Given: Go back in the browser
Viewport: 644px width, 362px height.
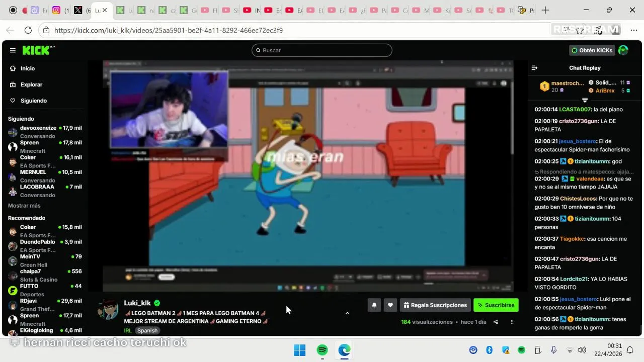Looking at the screenshot, I should [10, 30].
